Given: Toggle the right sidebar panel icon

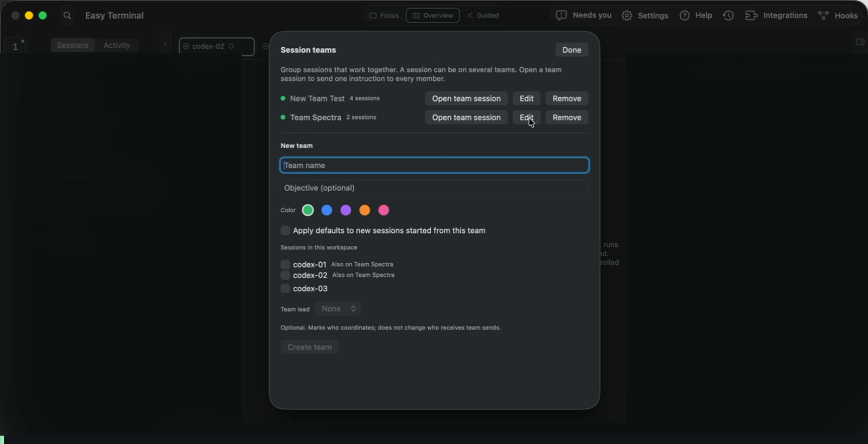Looking at the screenshot, I should 860,42.
